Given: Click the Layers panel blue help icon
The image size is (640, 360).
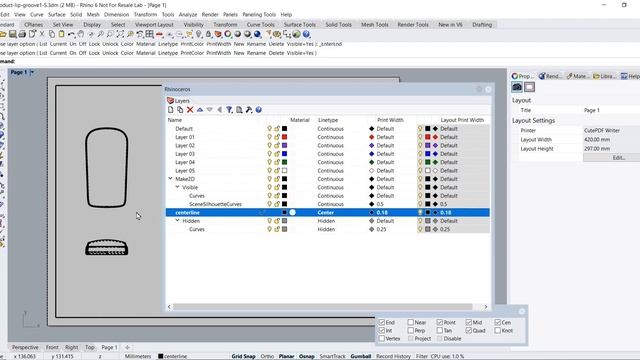Looking at the screenshot, I should pyautogui.click(x=258, y=110).
